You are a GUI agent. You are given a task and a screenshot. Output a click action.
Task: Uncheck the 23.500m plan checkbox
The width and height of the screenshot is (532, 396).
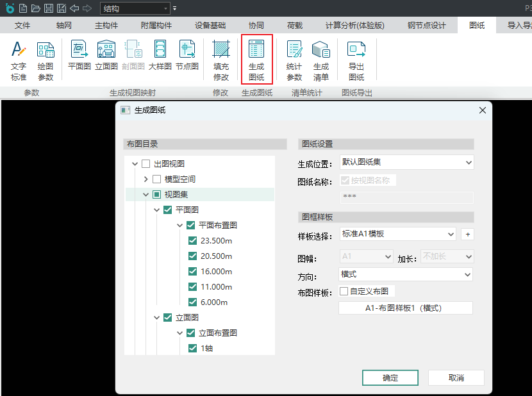point(193,241)
